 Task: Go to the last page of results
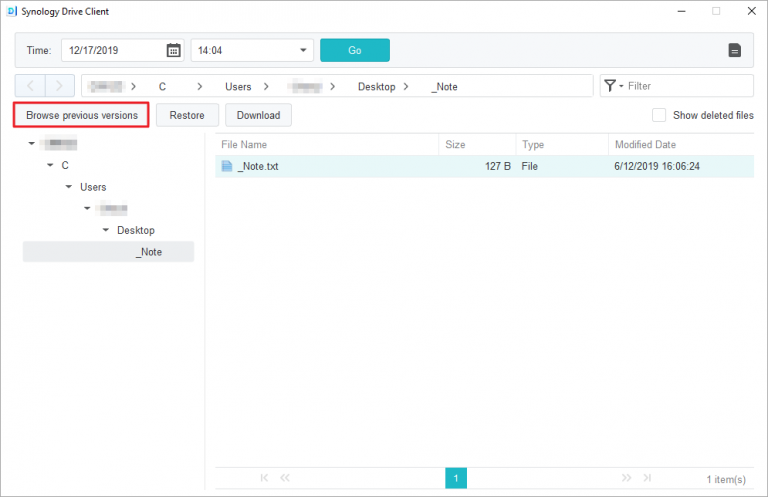[x=647, y=479]
